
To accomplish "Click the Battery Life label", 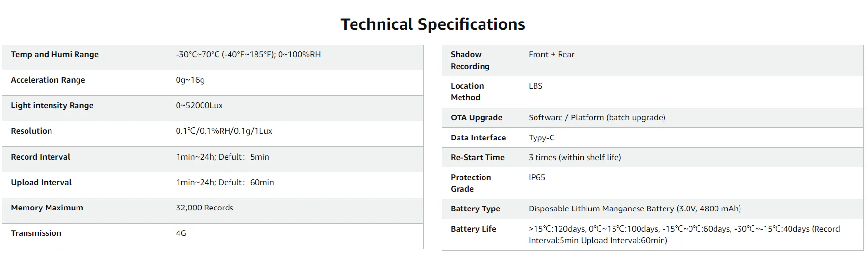I will coord(473,229).
